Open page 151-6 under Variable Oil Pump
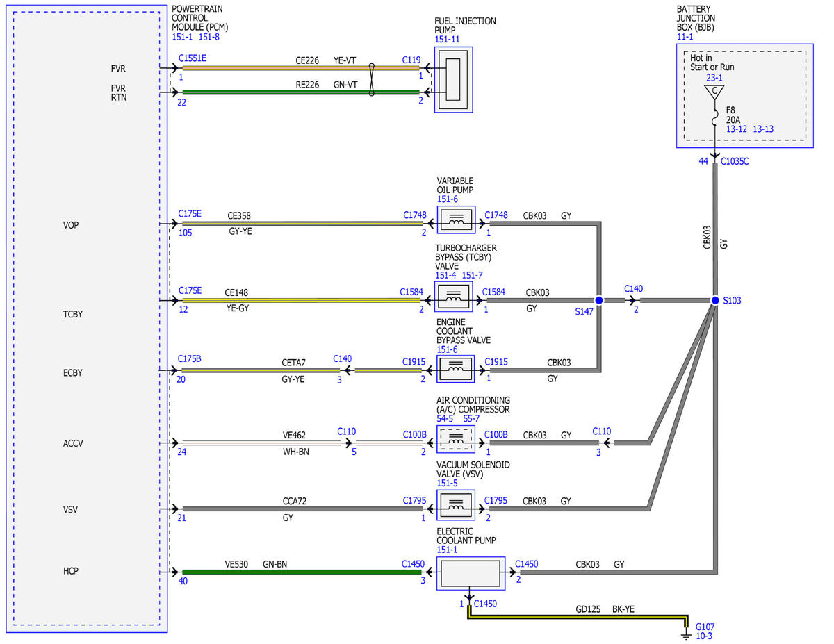The image size is (834, 644). [448, 199]
